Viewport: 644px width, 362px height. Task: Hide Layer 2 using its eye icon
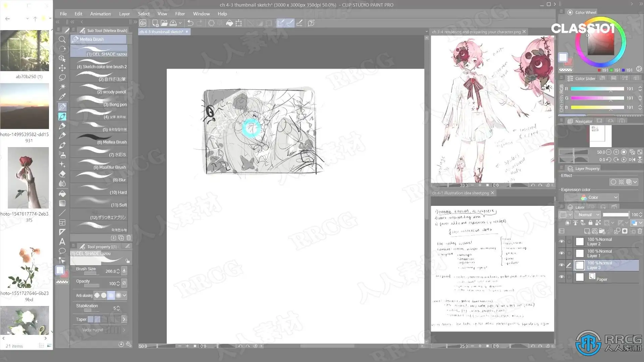pos(561,242)
